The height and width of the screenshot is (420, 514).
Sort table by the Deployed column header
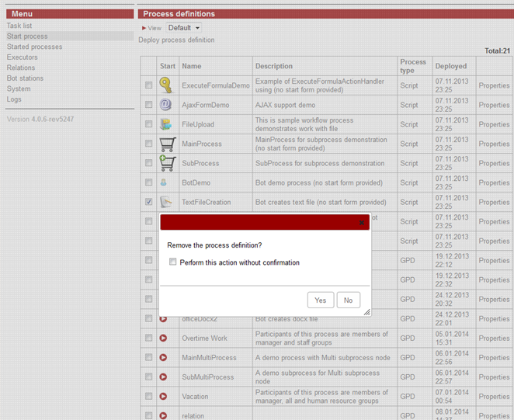(x=451, y=66)
